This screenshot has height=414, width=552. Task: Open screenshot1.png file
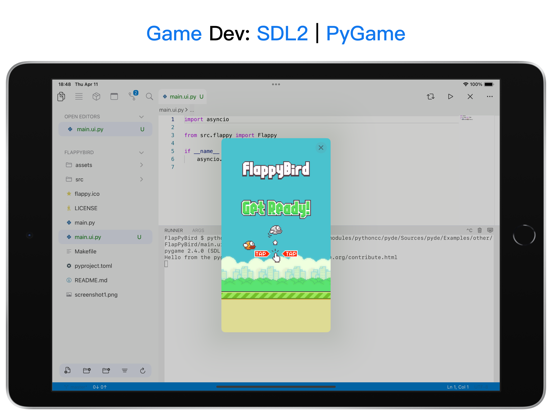pos(105,295)
